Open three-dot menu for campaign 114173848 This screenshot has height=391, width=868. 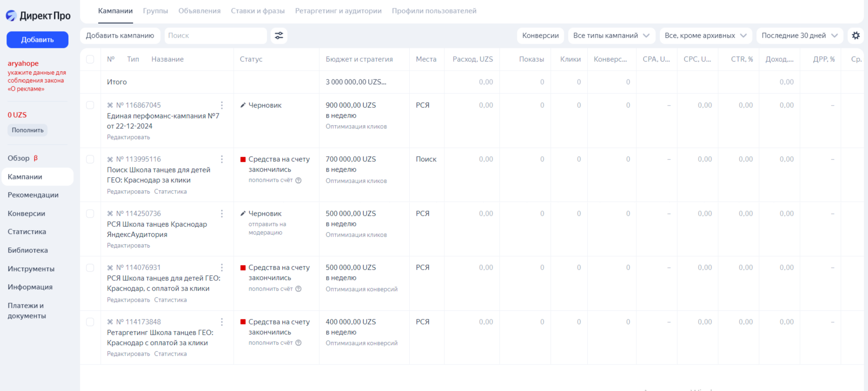coord(222,322)
